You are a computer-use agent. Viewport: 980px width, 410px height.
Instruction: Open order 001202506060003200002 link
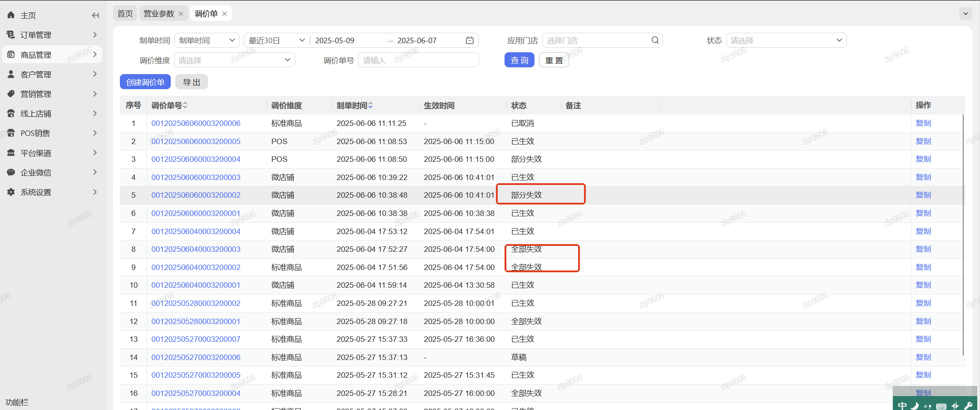point(196,195)
